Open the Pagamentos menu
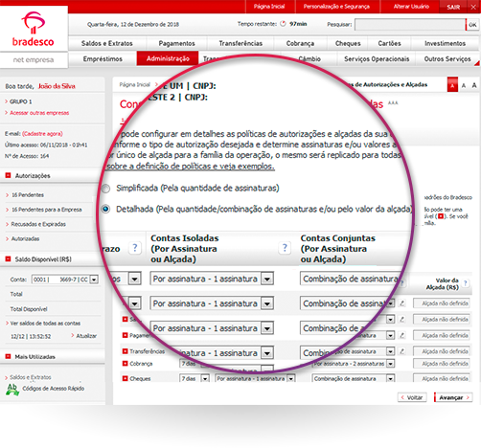 click(176, 43)
